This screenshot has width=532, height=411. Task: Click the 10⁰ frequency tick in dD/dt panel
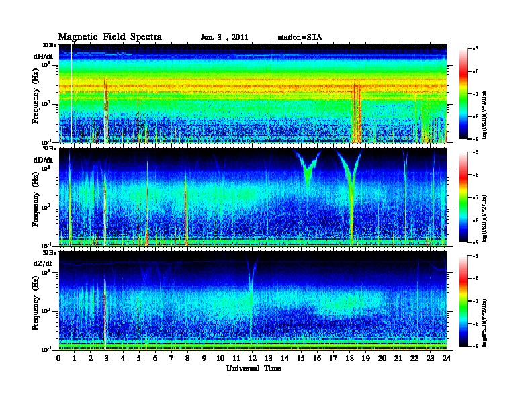(x=46, y=207)
